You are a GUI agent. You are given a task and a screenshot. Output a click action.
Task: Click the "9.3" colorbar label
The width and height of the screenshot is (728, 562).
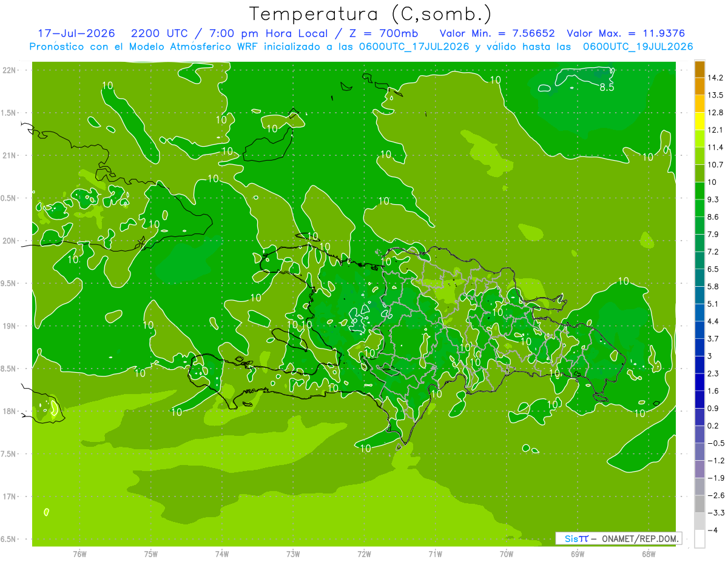713,199
